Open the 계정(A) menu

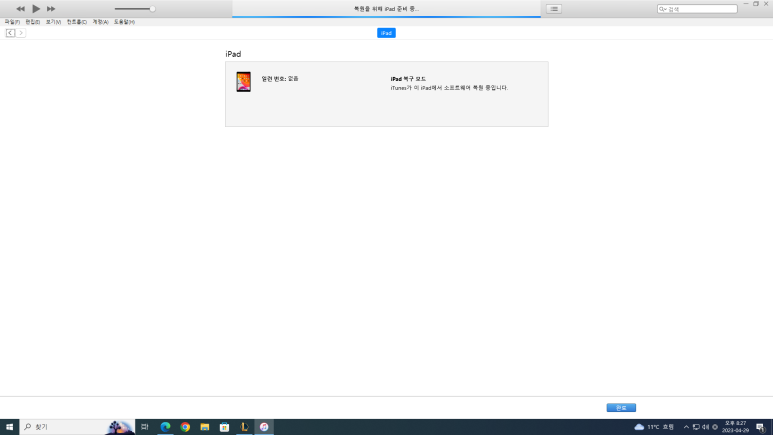[x=101, y=22]
